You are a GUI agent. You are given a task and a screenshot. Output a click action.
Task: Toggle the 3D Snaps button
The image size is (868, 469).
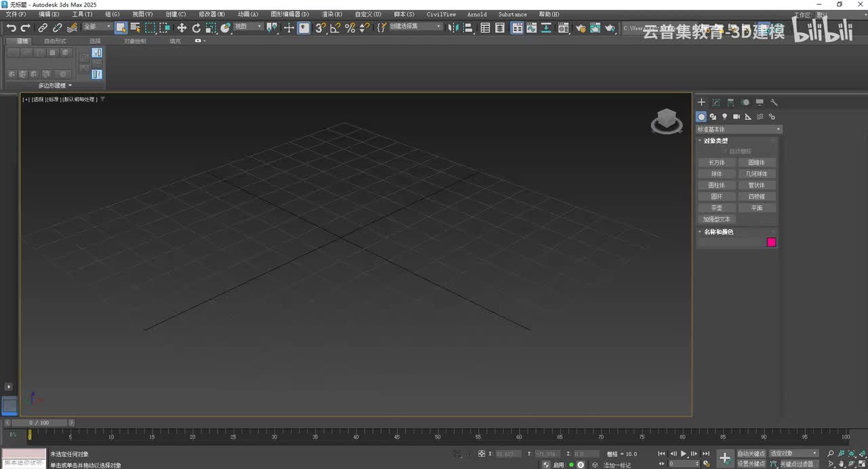320,28
